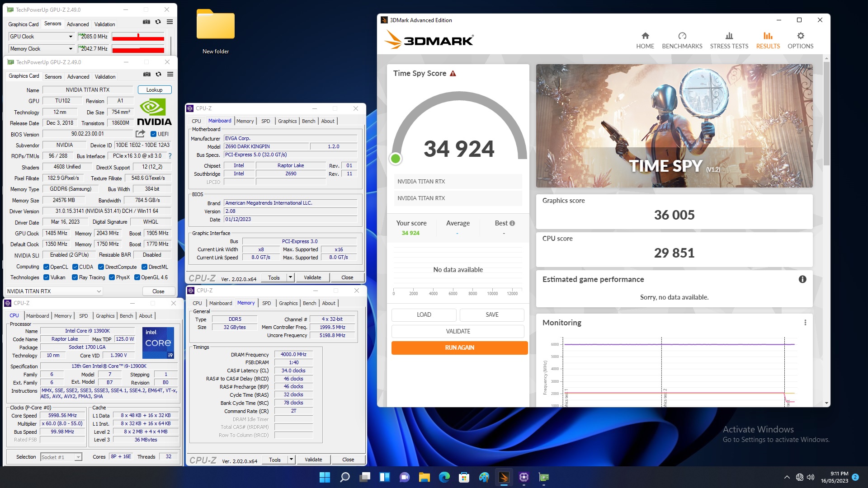Toggle DirectML checkbox
This screenshot has height=488, width=868.
click(145, 267)
